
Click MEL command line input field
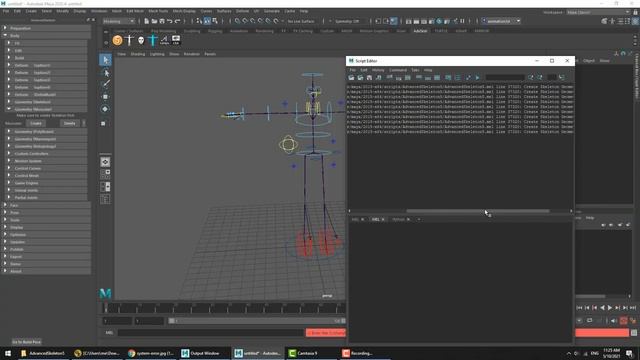tap(211, 333)
